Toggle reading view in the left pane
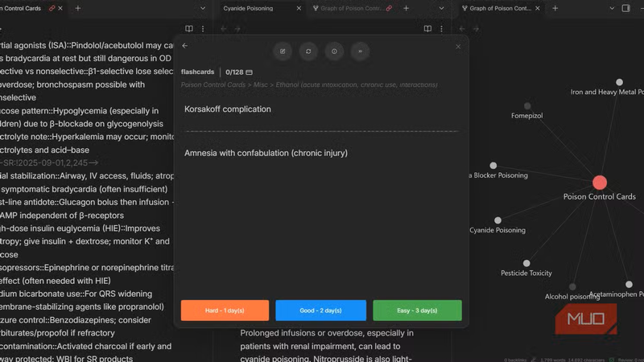This screenshot has height=362, width=644. point(189,28)
